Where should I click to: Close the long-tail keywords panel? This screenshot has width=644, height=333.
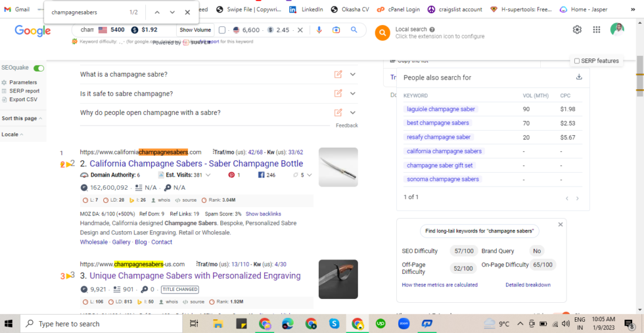(560, 225)
